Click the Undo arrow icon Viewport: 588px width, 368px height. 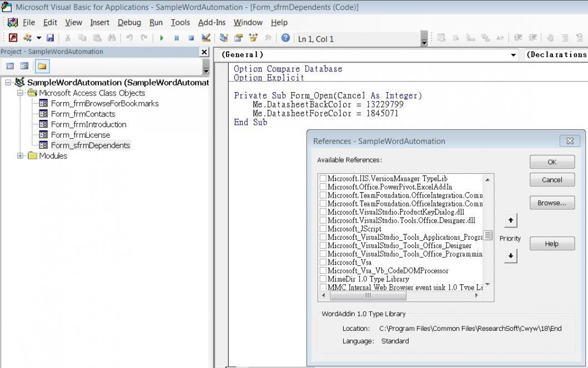tap(129, 38)
